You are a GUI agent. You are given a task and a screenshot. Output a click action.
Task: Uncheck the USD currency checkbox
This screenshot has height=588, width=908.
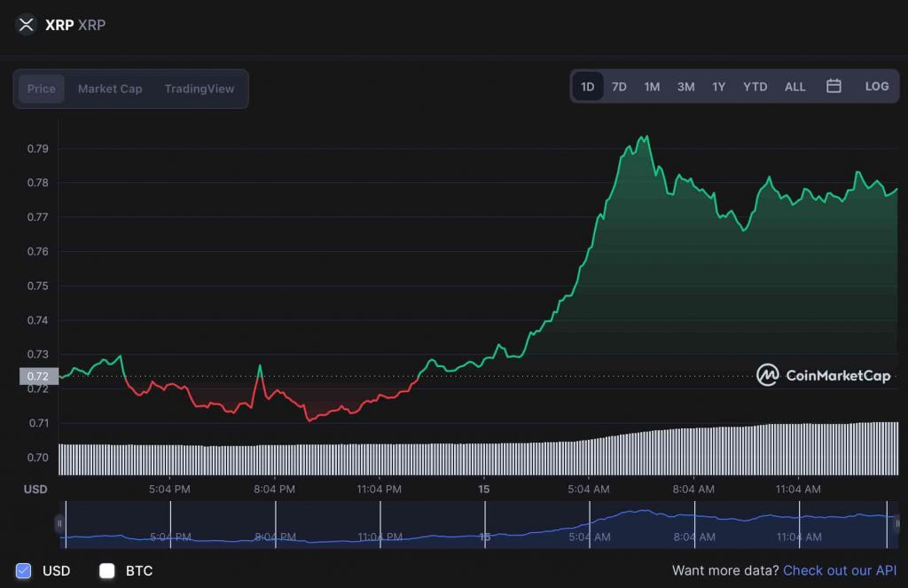pos(23,570)
